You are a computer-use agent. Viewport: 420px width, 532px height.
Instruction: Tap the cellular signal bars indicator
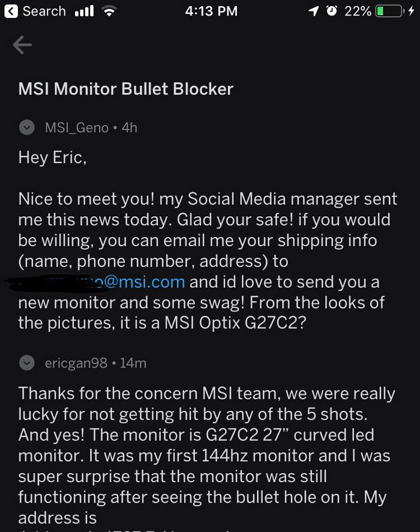click(85, 10)
